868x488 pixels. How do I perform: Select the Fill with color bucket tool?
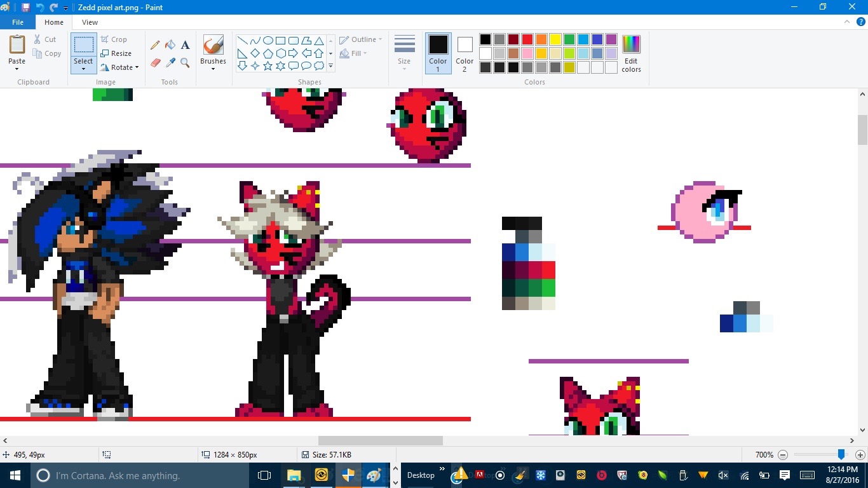(x=170, y=45)
